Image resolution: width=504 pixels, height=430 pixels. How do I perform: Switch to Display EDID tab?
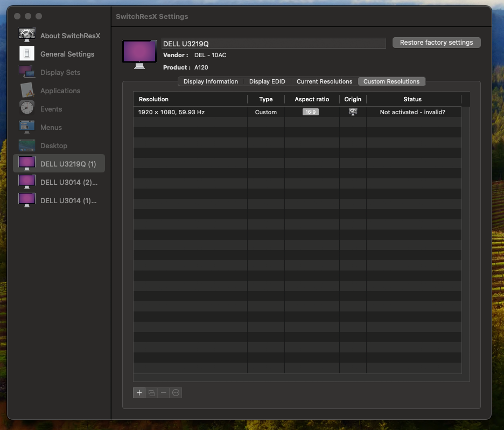267,81
